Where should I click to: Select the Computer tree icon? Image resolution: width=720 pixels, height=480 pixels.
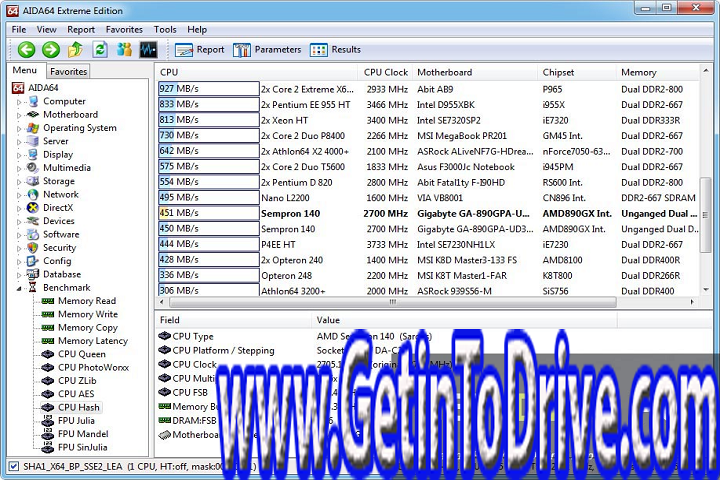coord(33,101)
